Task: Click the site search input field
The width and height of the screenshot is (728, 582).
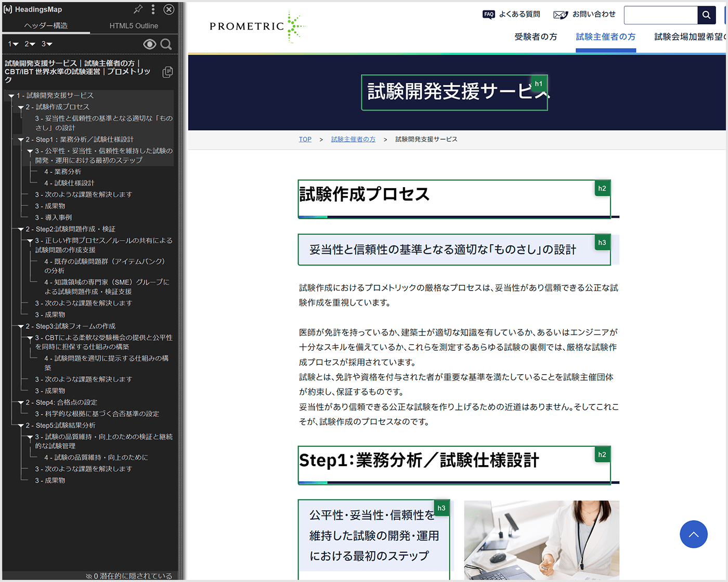Action: tap(660, 15)
